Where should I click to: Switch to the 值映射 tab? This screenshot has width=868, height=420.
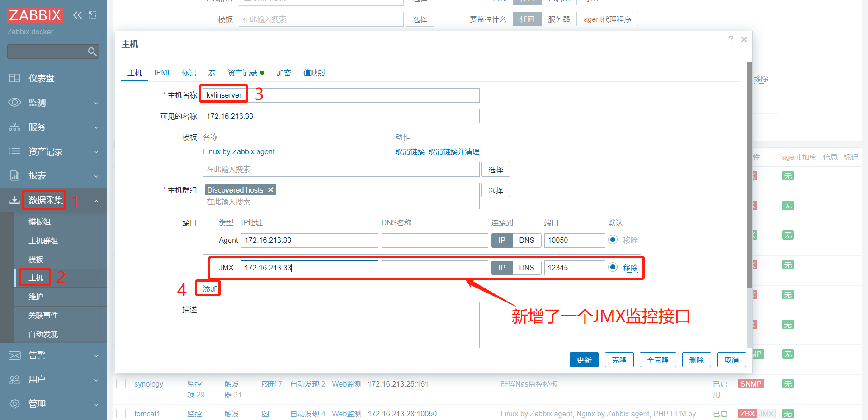[314, 73]
